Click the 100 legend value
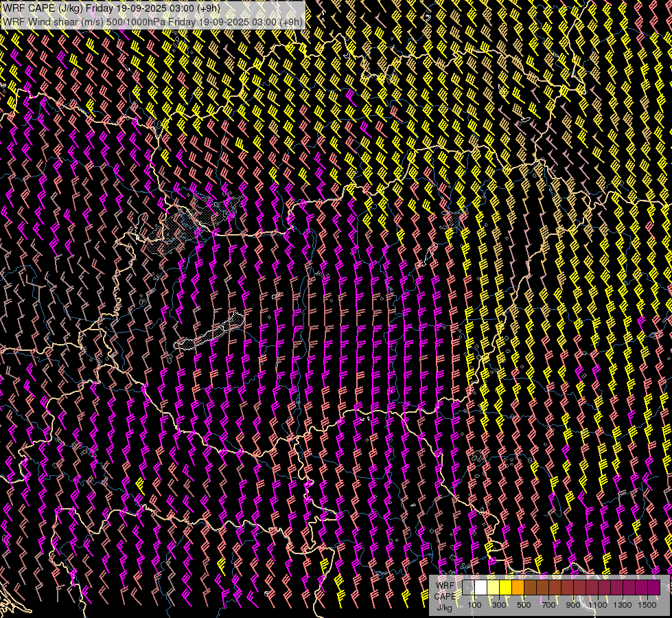672x618 pixels. click(474, 605)
